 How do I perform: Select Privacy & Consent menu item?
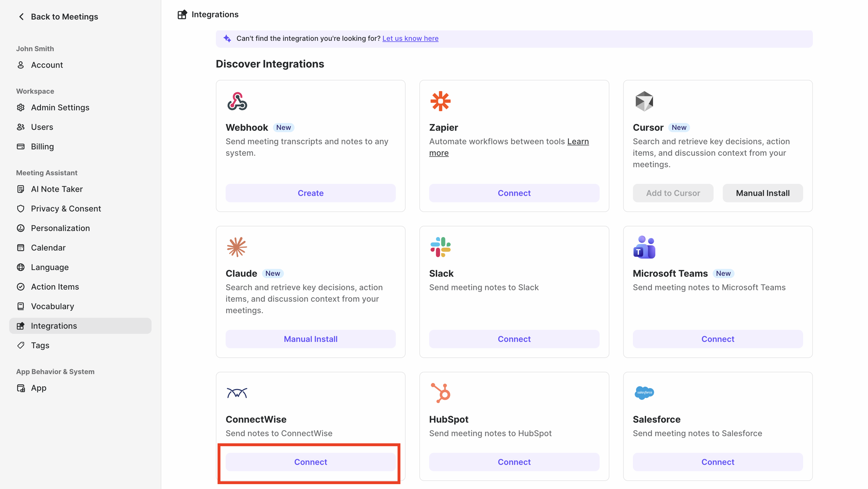[x=66, y=209]
